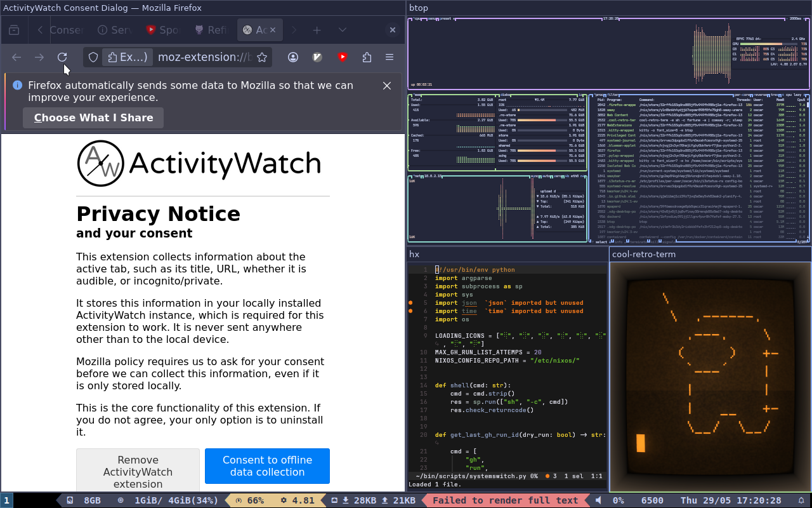This screenshot has width=812, height=508.
Task: Close the active ActivityWatch tab
Action: click(x=273, y=30)
